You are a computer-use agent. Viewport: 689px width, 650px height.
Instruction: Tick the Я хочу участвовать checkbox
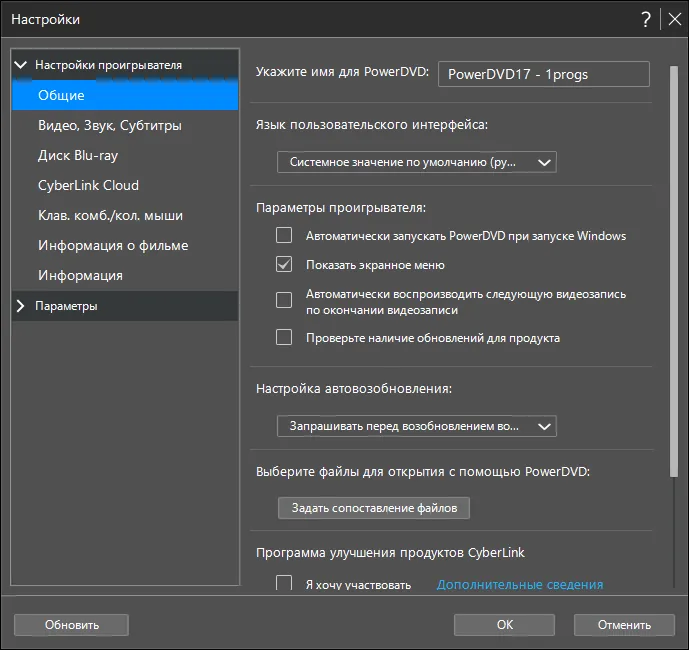pyautogui.click(x=284, y=583)
